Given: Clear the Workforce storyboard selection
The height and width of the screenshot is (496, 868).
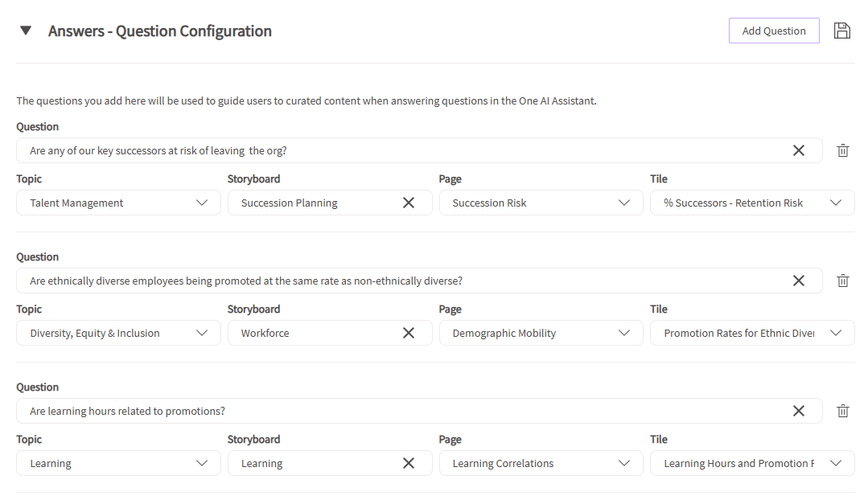Looking at the screenshot, I should [x=409, y=333].
